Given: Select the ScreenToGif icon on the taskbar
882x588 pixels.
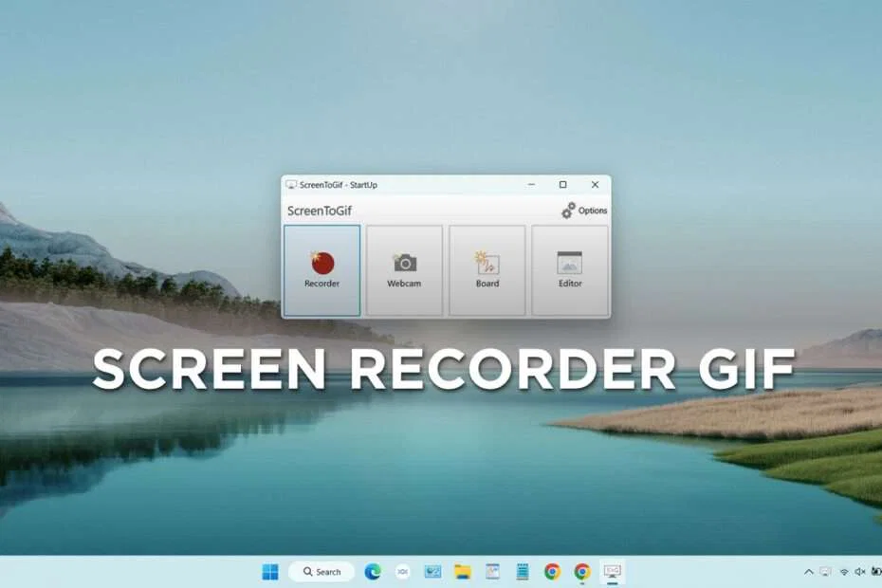Looking at the screenshot, I should coord(615,572).
